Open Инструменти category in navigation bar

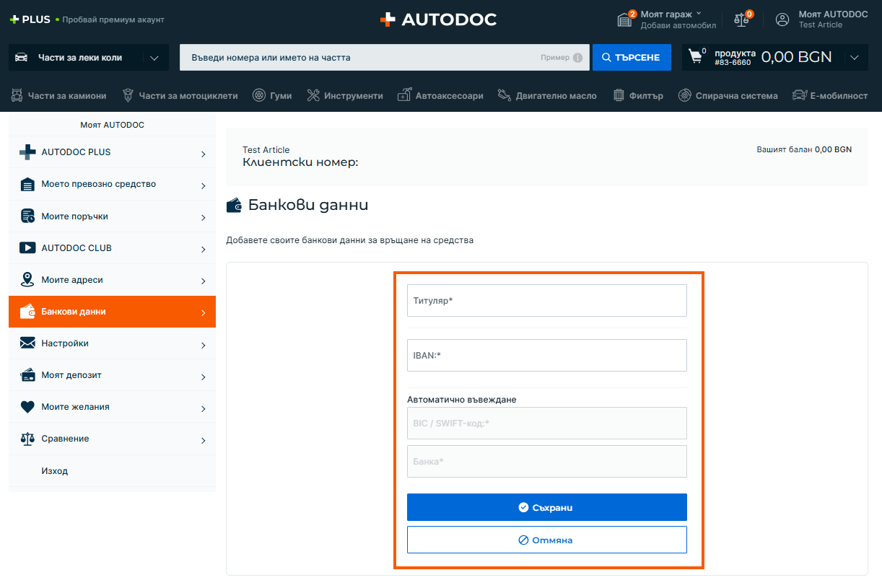click(x=345, y=95)
